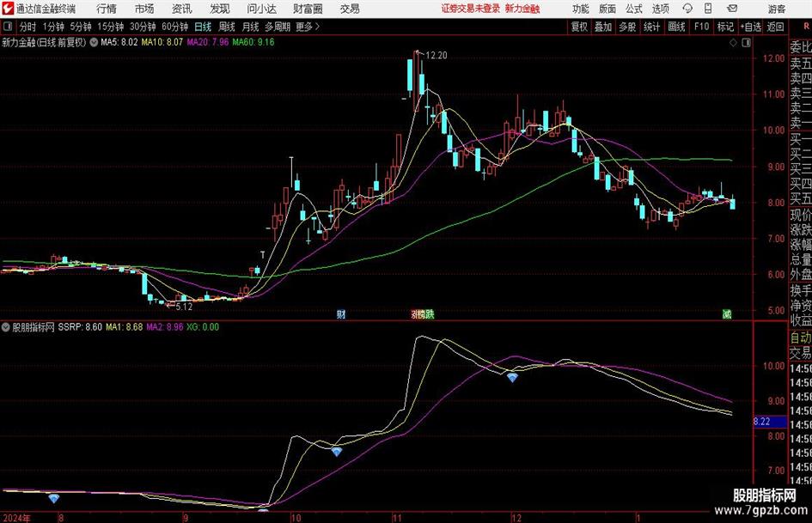The width and height of the screenshot is (812, 523).
Task: Click the XG: 0.00 indicator value
Action: pyautogui.click(x=203, y=327)
